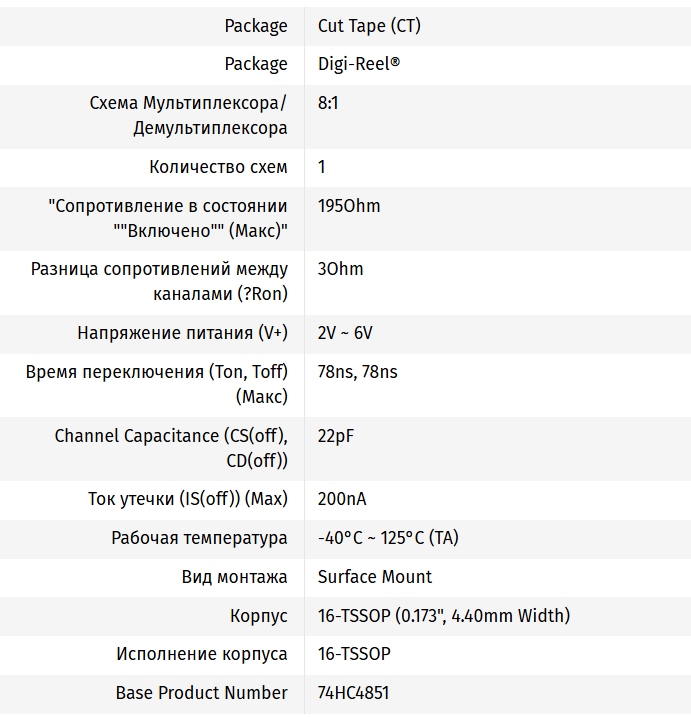
Task: Click the Исполнение корпуса label
Action: point(201,654)
